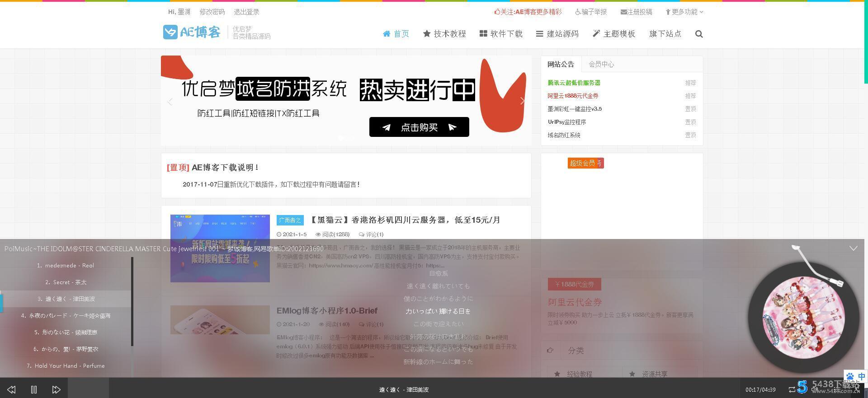Click the volume speaker icon in player

click(x=814, y=389)
